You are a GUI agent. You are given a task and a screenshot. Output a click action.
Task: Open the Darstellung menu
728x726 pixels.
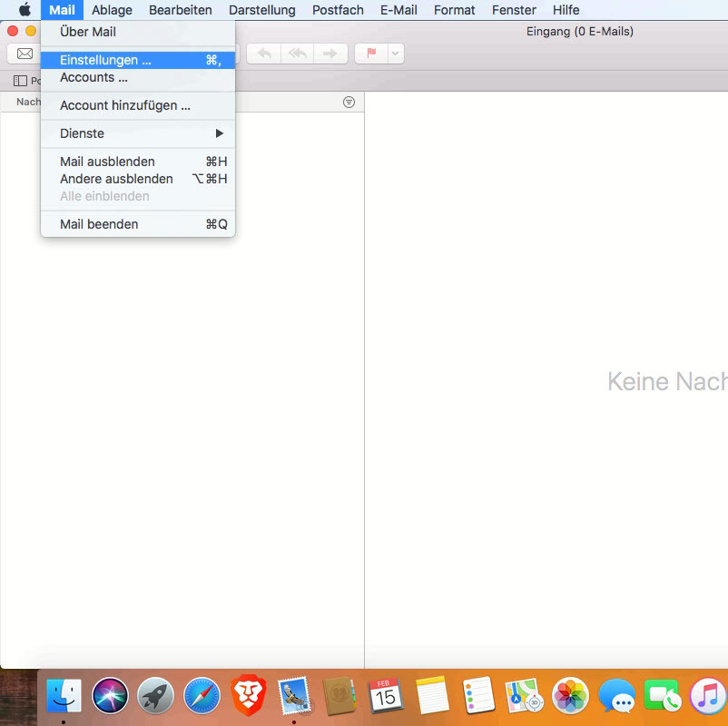[x=261, y=10]
